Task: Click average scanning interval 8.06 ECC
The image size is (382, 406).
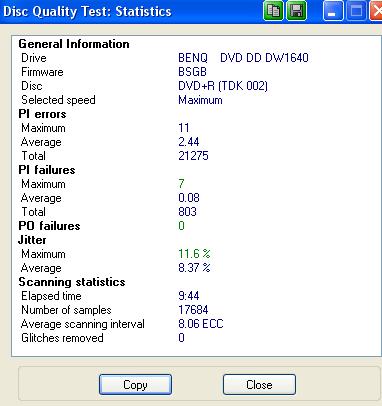Action: pyautogui.click(x=201, y=324)
